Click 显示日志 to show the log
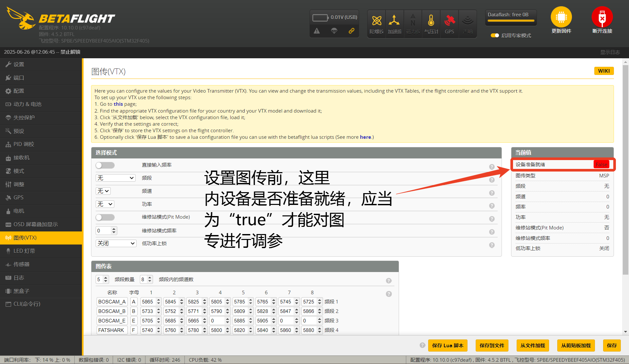Image resolution: width=629 pixels, height=364 pixels. [610, 52]
